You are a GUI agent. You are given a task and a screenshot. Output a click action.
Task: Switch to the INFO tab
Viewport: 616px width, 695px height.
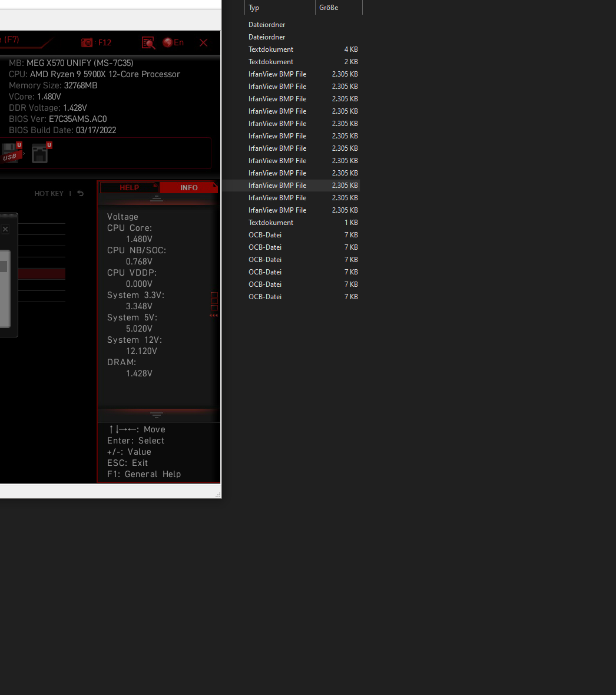[189, 187]
